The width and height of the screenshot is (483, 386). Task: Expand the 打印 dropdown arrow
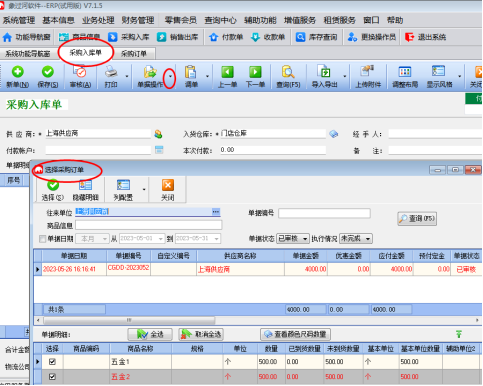click(x=127, y=77)
